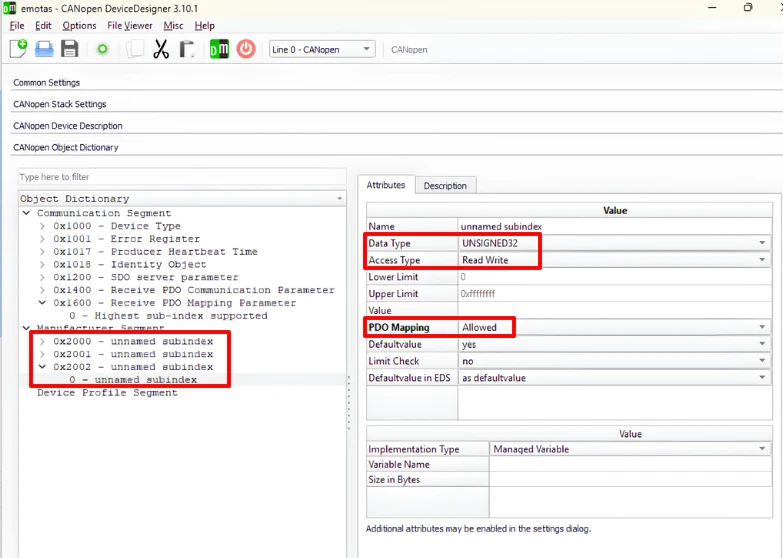Image resolution: width=783 pixels, height=558 pixels.
Task: Click the New file toolbar icon
Action: coord(18,49)
